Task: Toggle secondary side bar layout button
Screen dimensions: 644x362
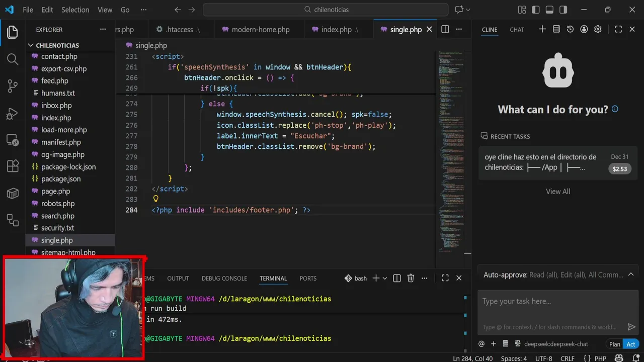Action: coord(563,10)
